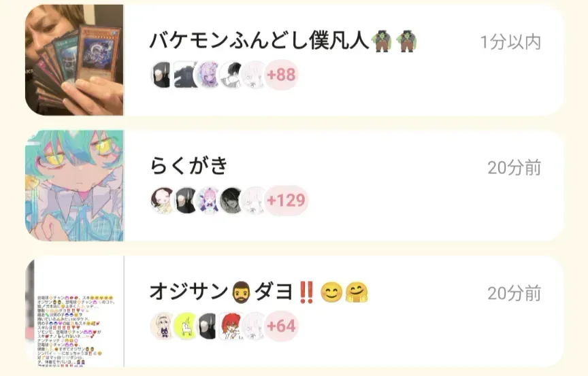
Task: Open the card-holding photo thumbnail
Action: [x=74, y=60]
